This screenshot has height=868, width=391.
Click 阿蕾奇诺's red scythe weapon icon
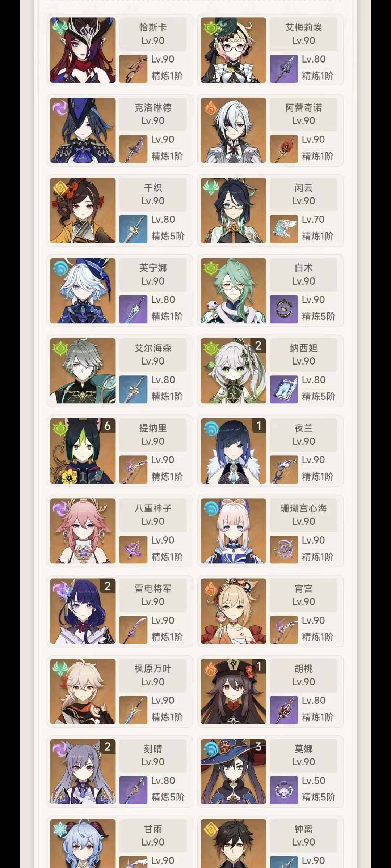pyautogui.click(x=284, y=149)
